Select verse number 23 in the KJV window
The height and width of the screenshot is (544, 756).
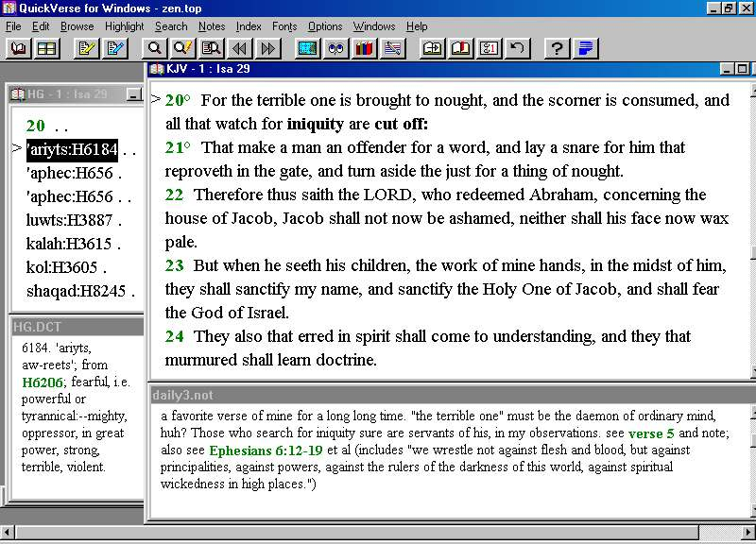click(x=175, y=265)
